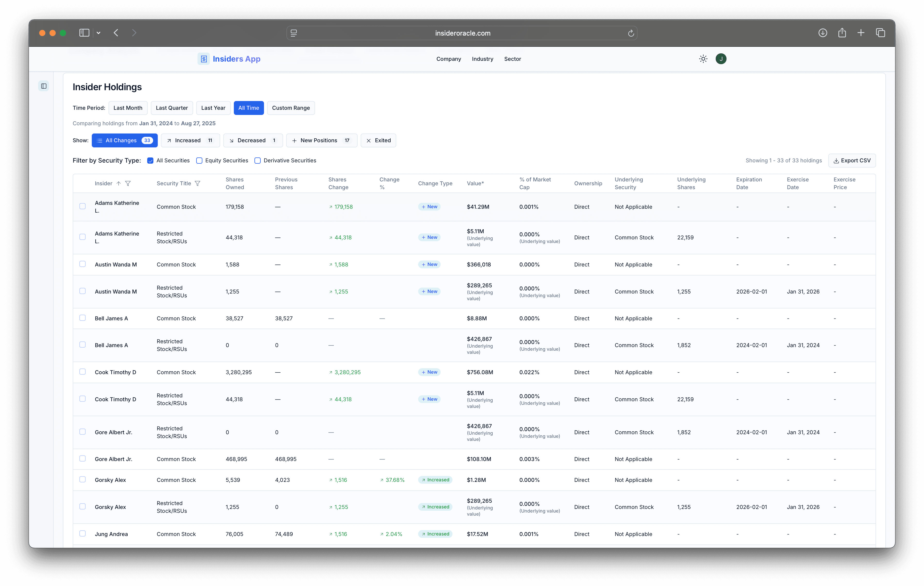
Task: Toggle light/dark theme sun icon
Action: coord(703,59)
